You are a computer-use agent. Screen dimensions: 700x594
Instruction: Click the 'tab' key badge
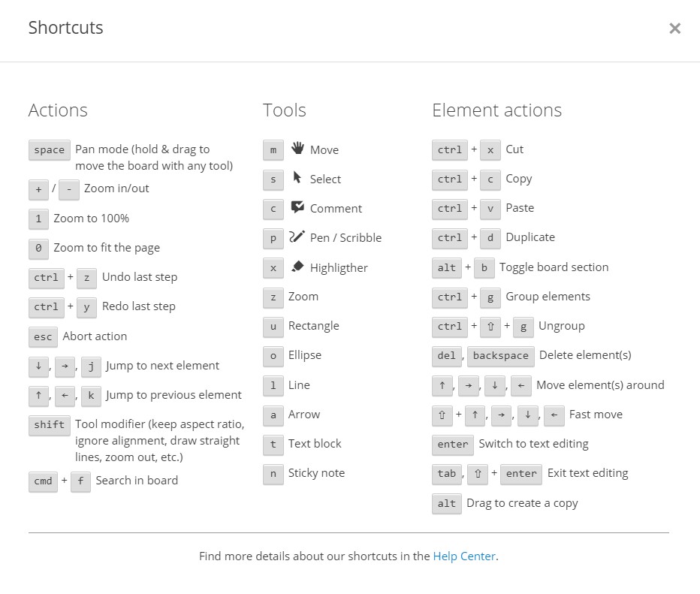pos(447,473)
